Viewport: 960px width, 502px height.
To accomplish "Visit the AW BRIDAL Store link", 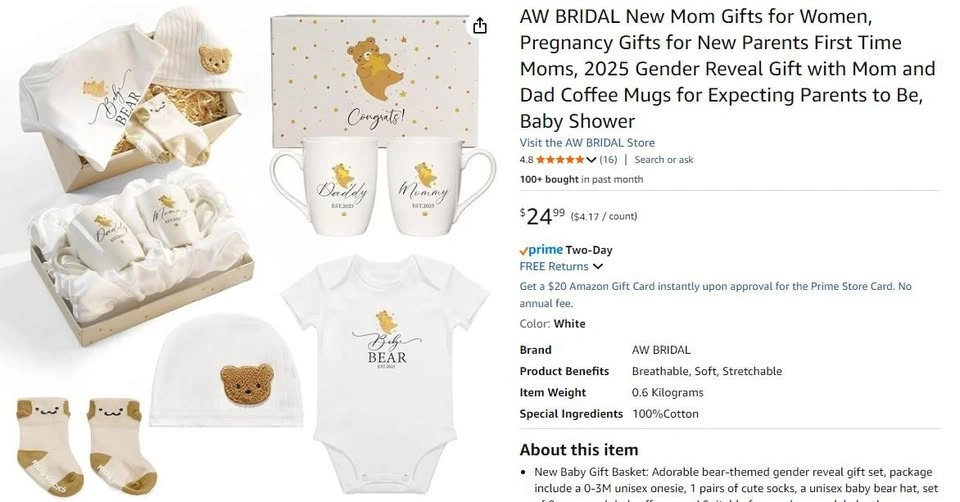I will coord(587,143).
